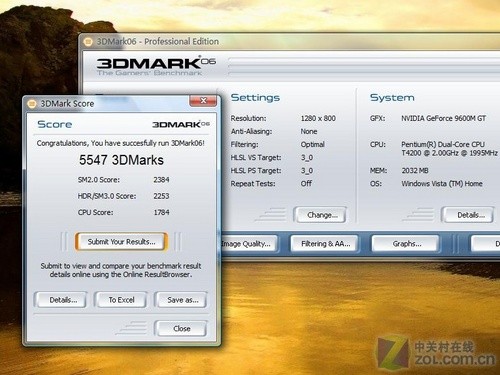This screenshot has height=375, width=500.
Task: Select GFX text NVIDIA GeForce 9600M GT
Action: [443, 118]
